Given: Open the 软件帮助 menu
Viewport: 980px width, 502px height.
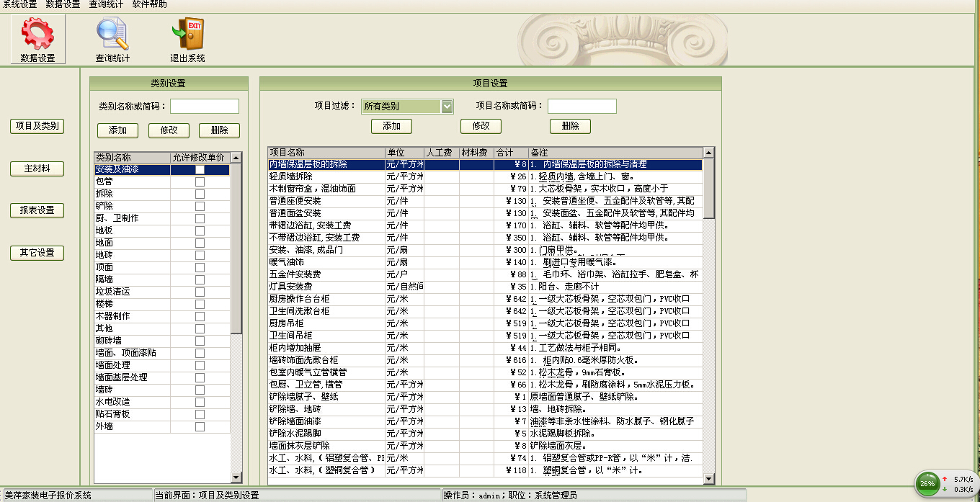Looking at the screenshot, I should point(150,4).
